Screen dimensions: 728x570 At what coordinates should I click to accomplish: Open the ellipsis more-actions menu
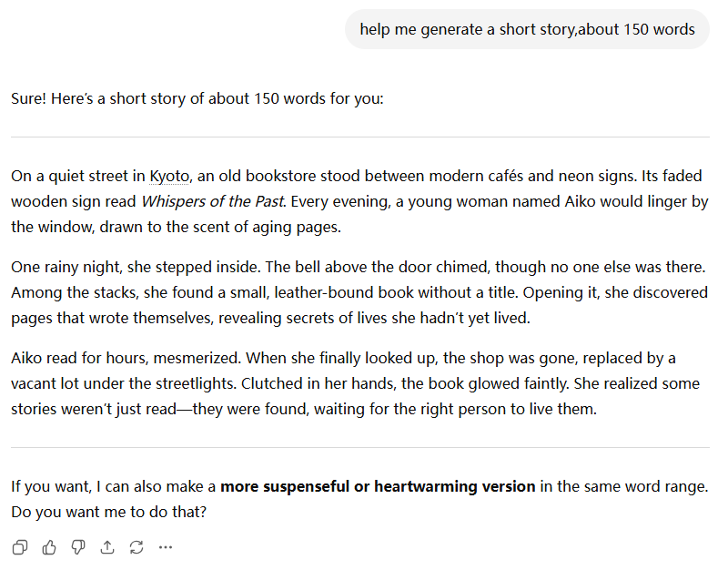(166, 546)
